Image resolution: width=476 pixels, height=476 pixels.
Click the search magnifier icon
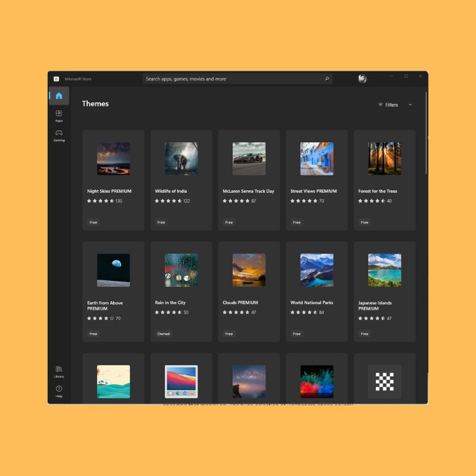pos(327,79)
